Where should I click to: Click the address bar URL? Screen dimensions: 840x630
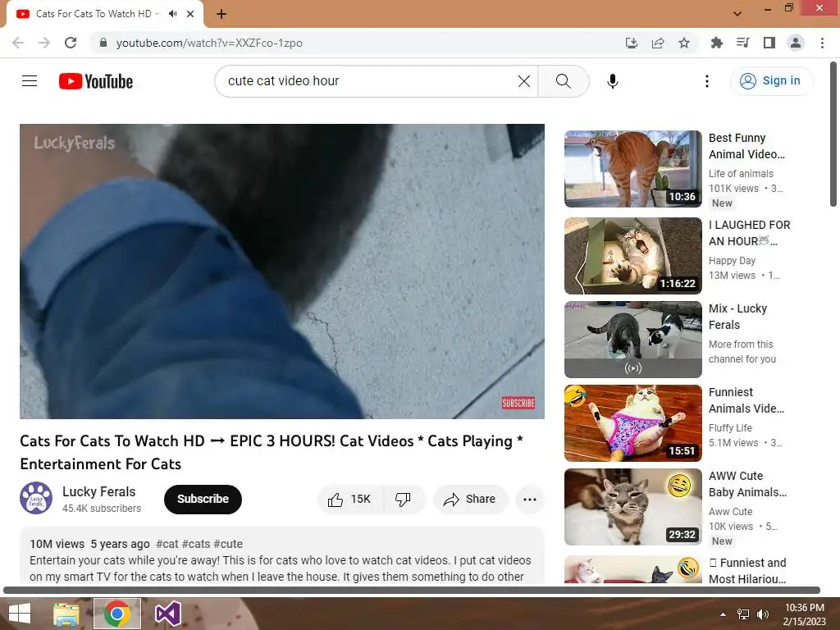pos(209,43)
